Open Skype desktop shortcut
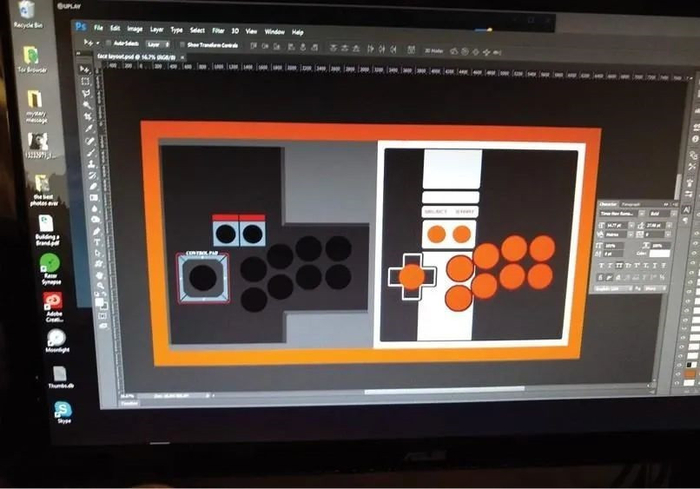 (63, 412)
